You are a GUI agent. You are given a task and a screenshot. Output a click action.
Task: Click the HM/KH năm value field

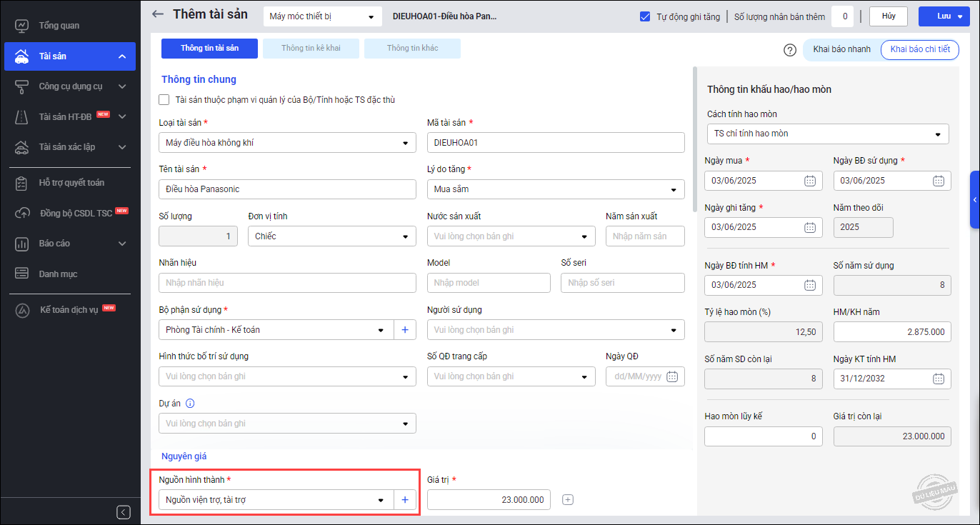click(892, 331)
